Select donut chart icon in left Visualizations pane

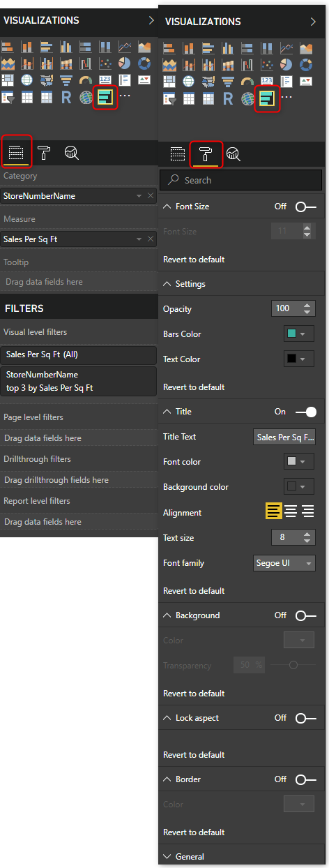click(x=144, y=63)
